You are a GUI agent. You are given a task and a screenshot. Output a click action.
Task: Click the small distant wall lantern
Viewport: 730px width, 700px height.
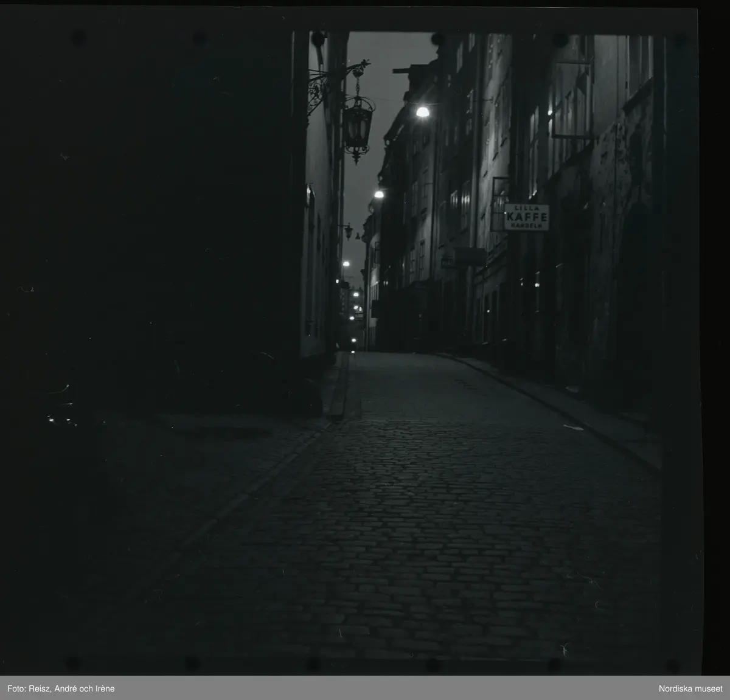pyautogui.click(x=349, y=230)
